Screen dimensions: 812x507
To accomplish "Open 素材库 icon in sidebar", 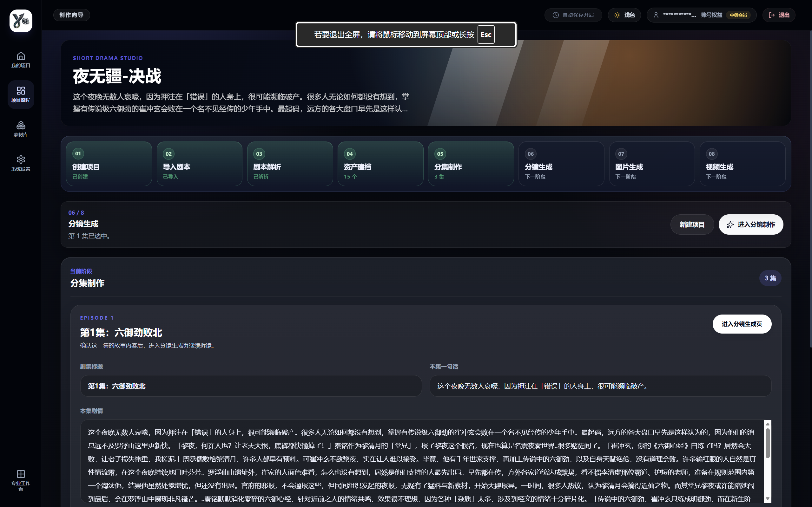I will tap(21, 125).
